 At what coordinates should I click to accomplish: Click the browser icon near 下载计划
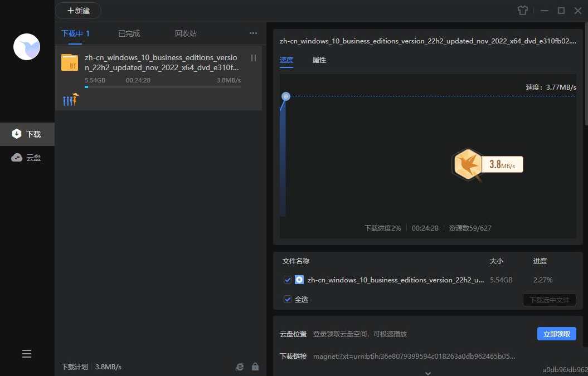(x=240, y=367)
